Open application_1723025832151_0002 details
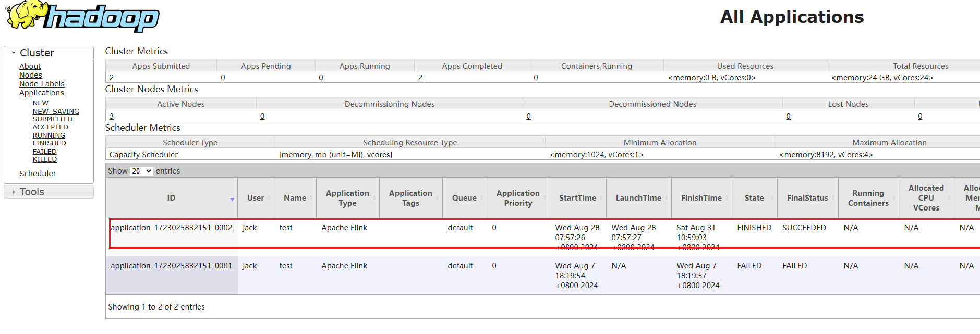Viewport: 980px width, 334px height. click(171, 228)
